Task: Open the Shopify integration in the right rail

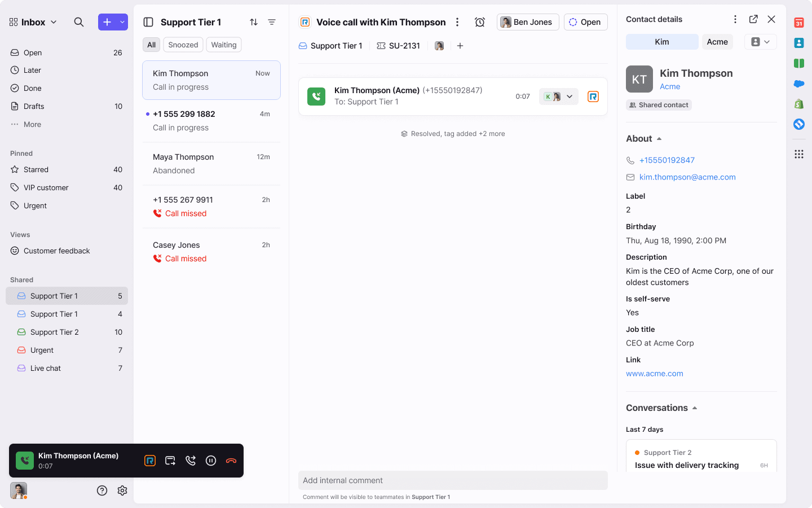Action: [x=798, y=104]
